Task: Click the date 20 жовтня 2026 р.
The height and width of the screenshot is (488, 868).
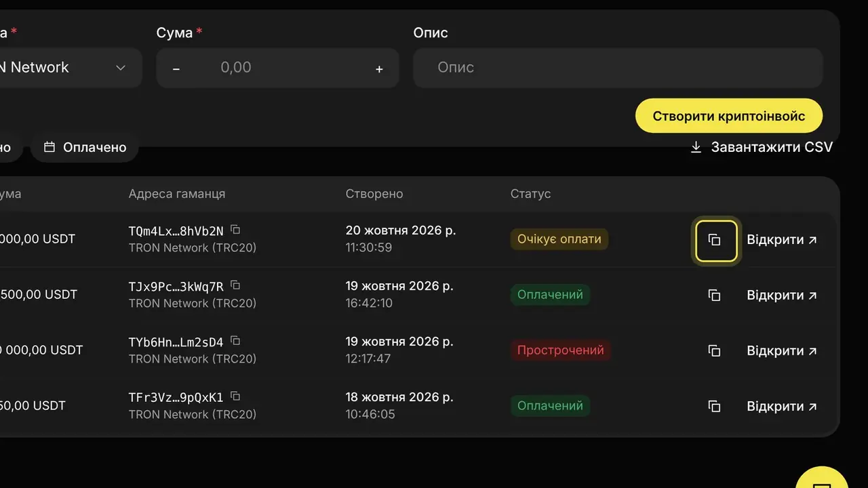Action: pos(401,230)
